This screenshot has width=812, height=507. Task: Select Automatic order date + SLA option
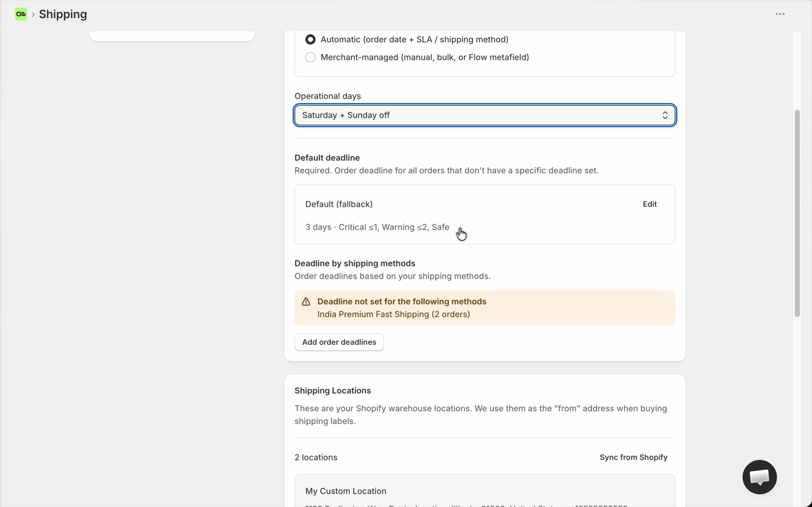click(310, 40)
